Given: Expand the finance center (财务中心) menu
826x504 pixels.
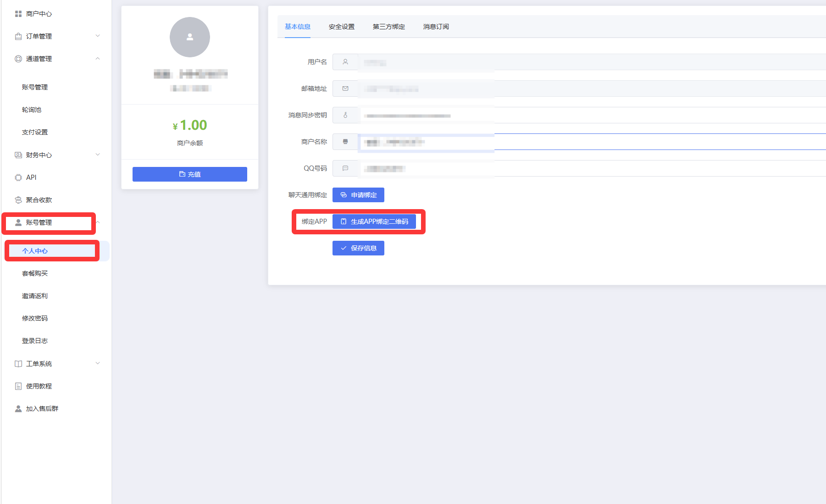Looking at the screenshot, I should (97, 155).
